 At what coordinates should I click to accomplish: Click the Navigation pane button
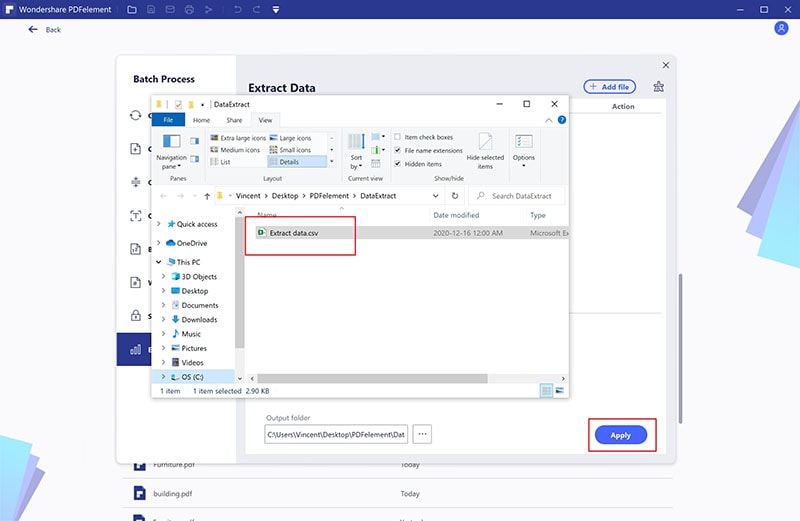[171, 151]
